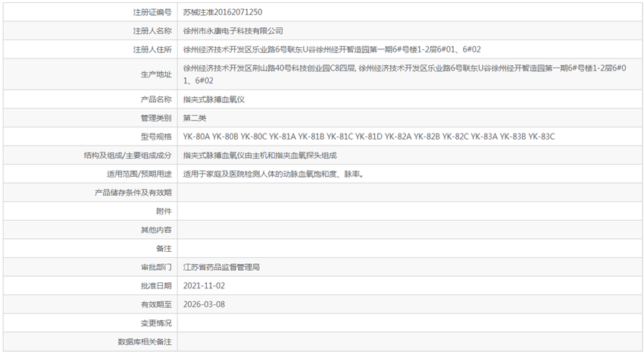Select expiry date 2026-03-08
This screenshot has width=644, height=352.
pos(204,304)
